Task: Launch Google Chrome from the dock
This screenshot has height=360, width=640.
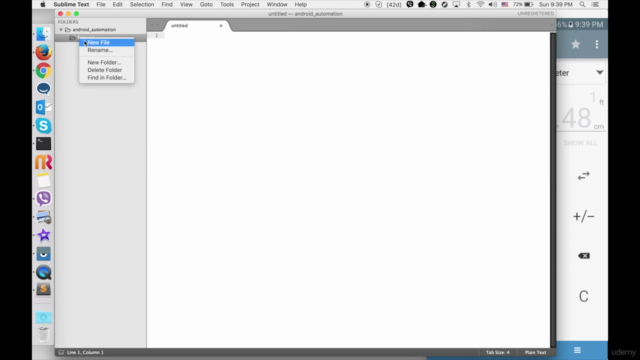Action: click(43, 71)
